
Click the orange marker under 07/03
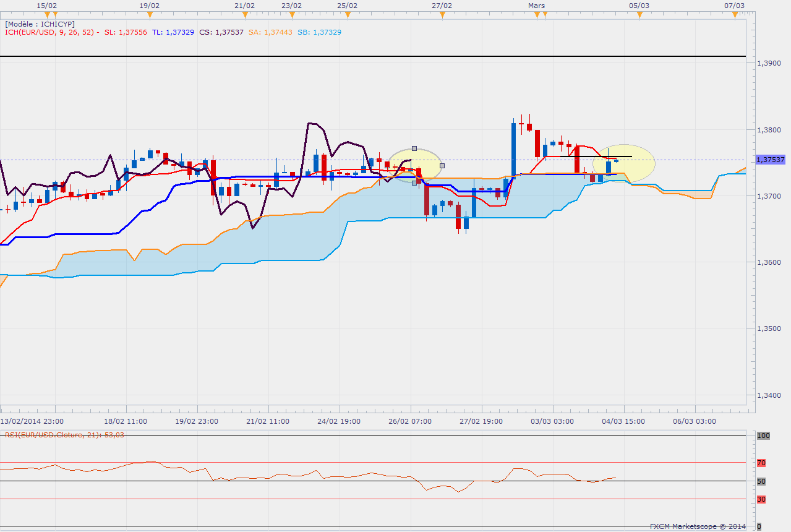735,14
